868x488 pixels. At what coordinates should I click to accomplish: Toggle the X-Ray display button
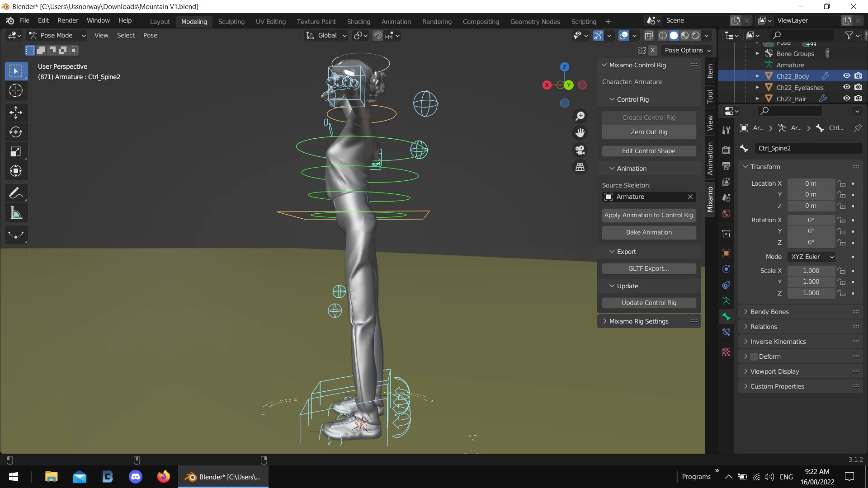[x=649, y=36]
